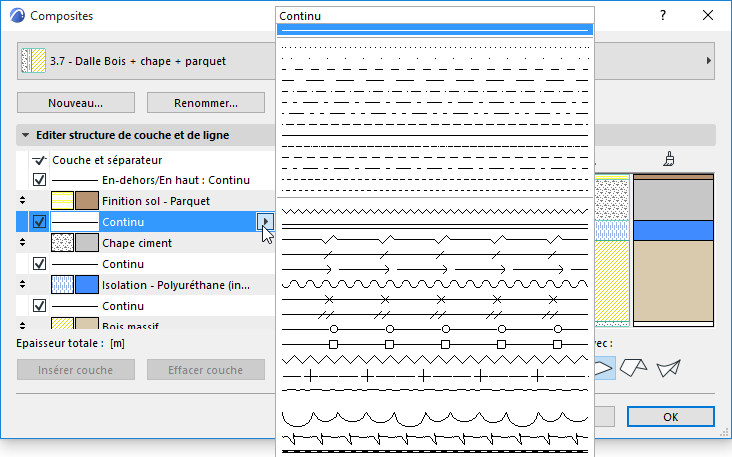The image size is (732, 457).
Task: Toggle the Continu checkbox below Isolation - Polyuréthane
Action: pyautogui.click(x=40, y=306)
